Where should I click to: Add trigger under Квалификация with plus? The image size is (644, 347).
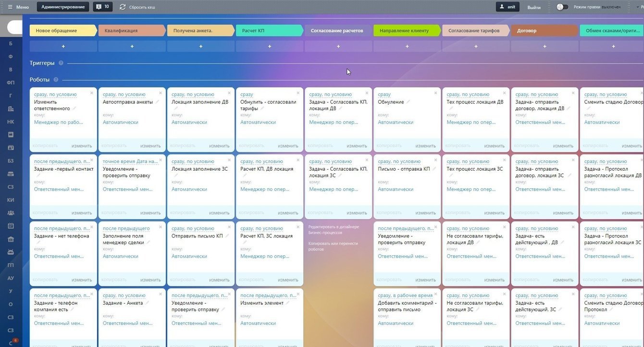pyautogui.click(x=132, y=46)
